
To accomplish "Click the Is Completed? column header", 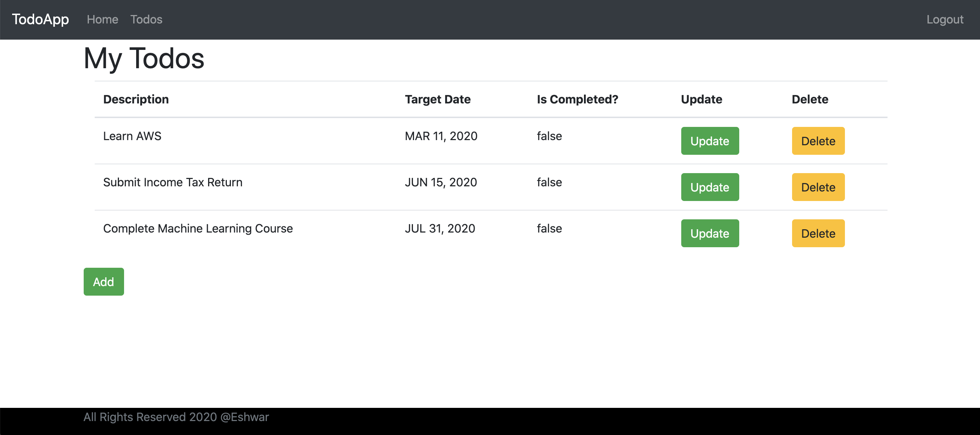I will pos(577,99).
